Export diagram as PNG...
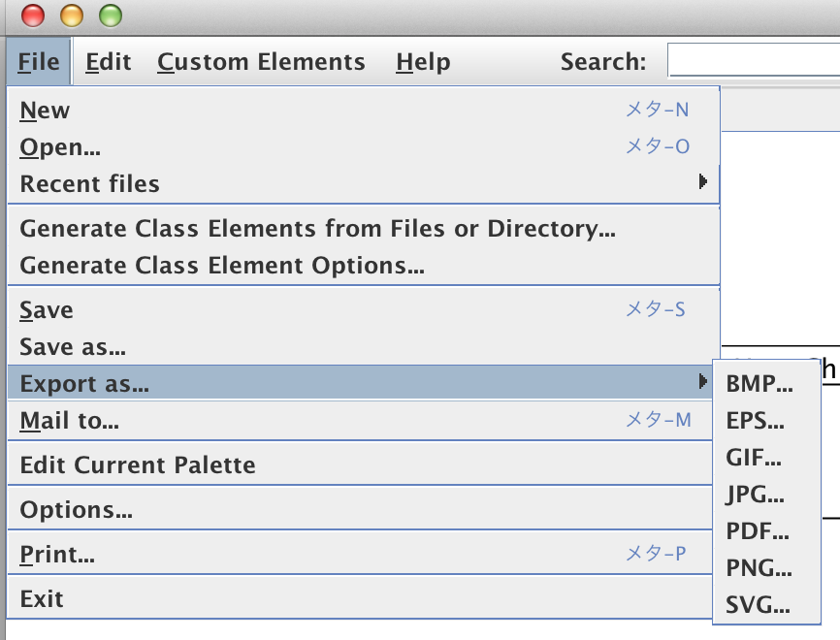 (766, 568)
